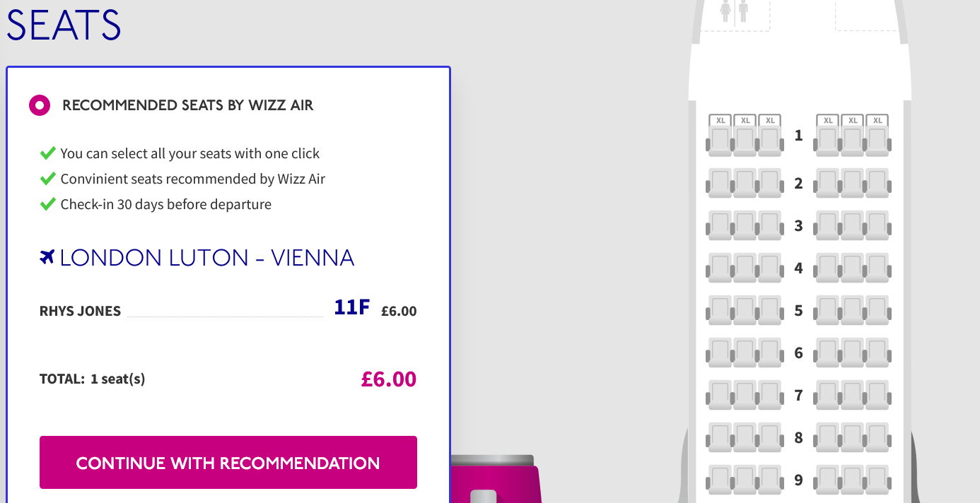Click CONTINUE WITH RECOMMENDATION
This screenshot has width=980, height=503.
tap(228, 462)
